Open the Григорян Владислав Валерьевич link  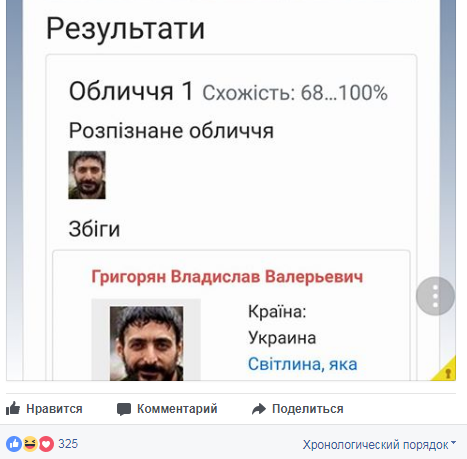pos(227,277)
